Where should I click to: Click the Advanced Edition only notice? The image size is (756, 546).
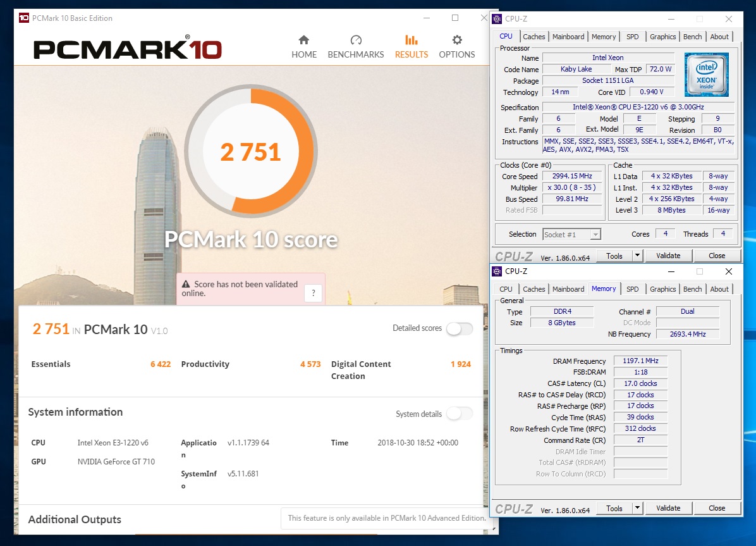click(387, 518)
